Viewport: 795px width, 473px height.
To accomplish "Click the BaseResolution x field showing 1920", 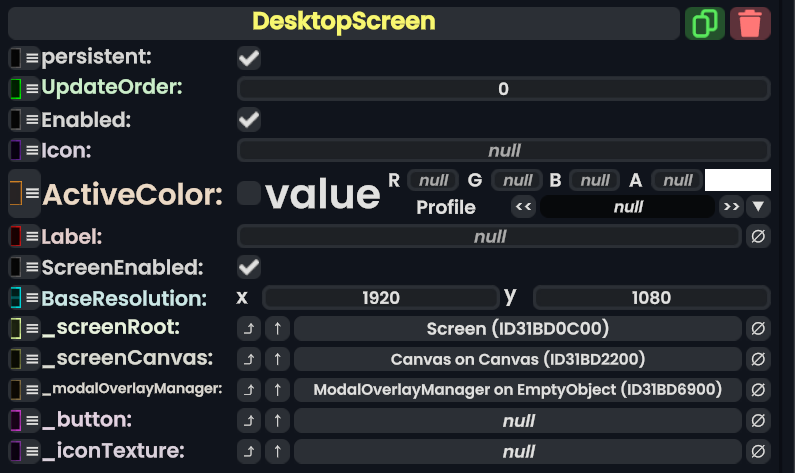I will tap(380, 298).
